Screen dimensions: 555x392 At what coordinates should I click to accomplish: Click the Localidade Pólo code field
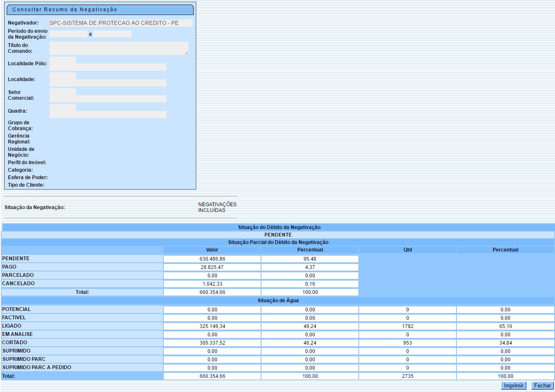click(63, 60)
